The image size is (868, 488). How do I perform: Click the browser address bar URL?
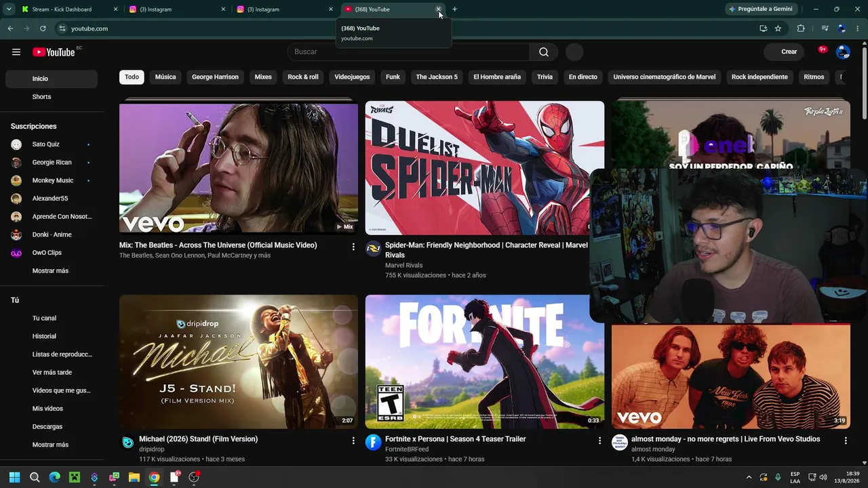[x=90, y=28]
